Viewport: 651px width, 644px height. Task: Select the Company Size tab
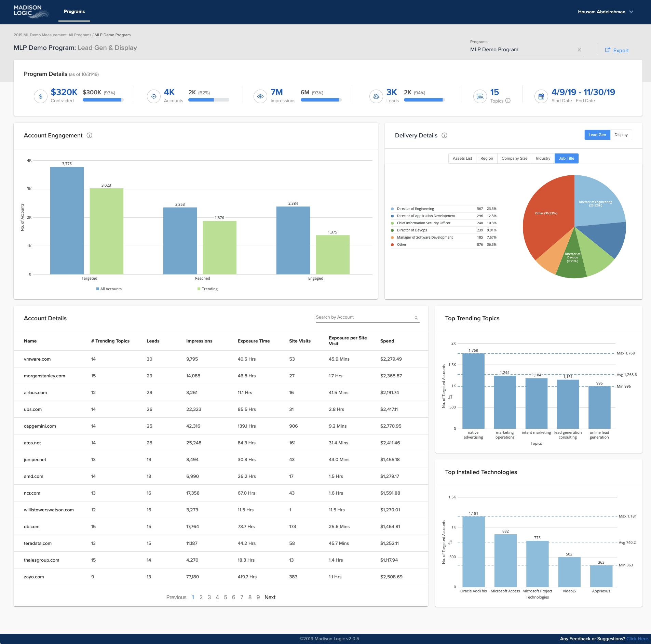coord(514,158)
